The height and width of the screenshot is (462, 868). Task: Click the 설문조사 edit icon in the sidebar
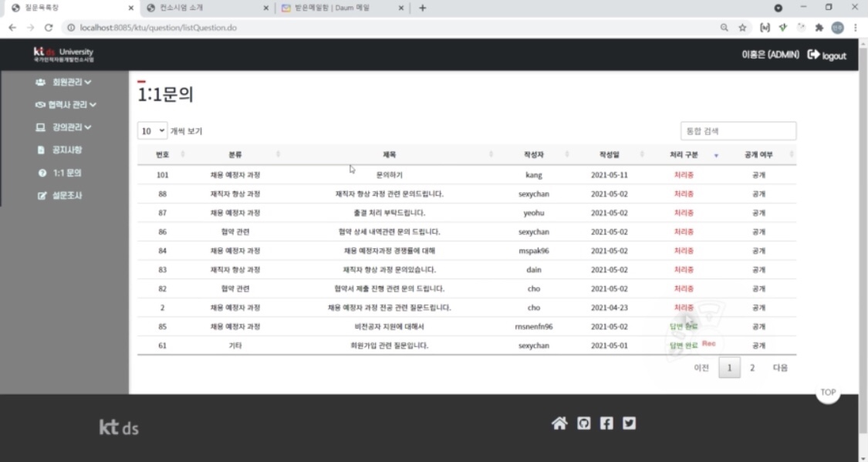(42, 196)
